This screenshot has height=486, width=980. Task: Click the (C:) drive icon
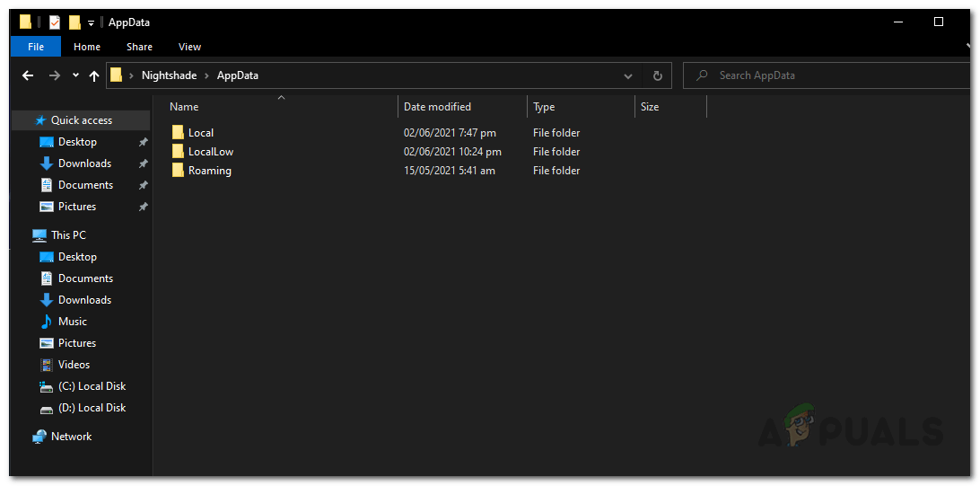pyautogui.click(x=47, y=386)
